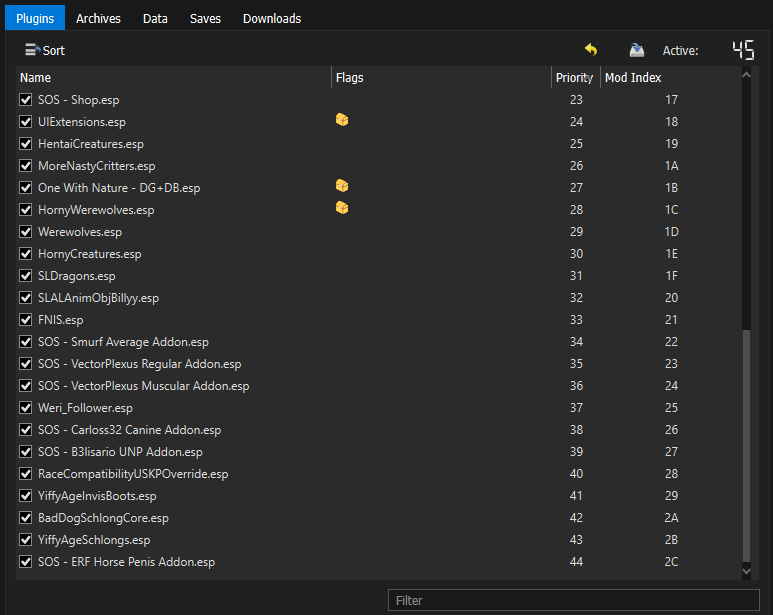773x615 pixels.
Task: Click the create backup icon beside Active
Action: pos(636,50)
